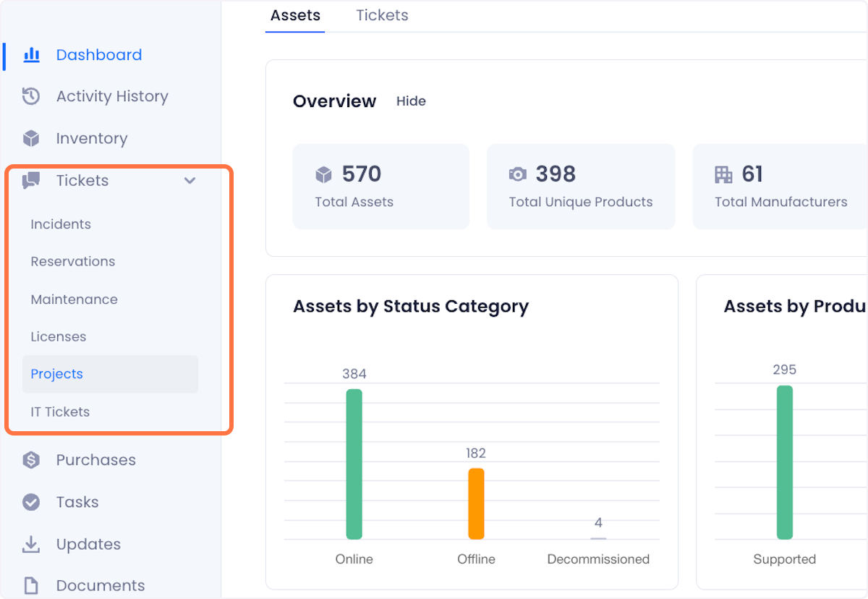Click the Decommissioned bar in status chart

click(598, 538)
